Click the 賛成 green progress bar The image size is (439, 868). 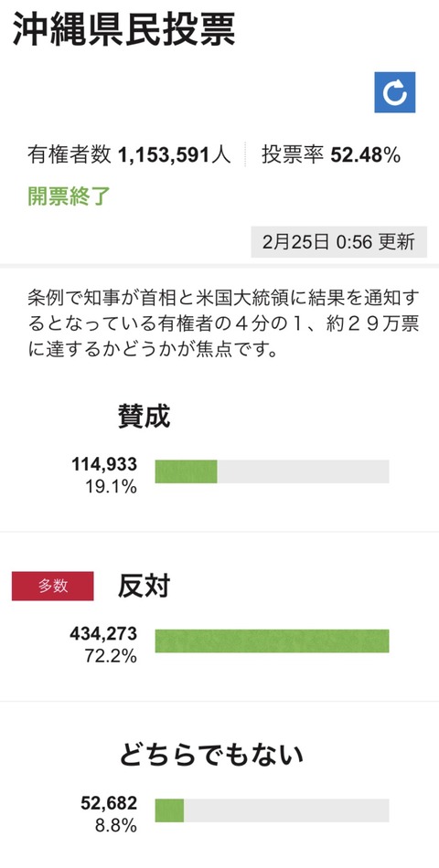point(186,471)
